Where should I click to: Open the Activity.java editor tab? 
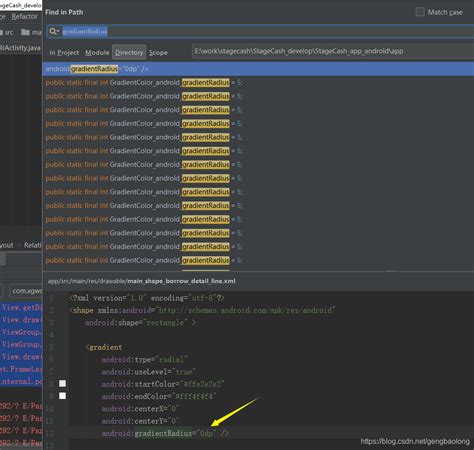(20, 48)
